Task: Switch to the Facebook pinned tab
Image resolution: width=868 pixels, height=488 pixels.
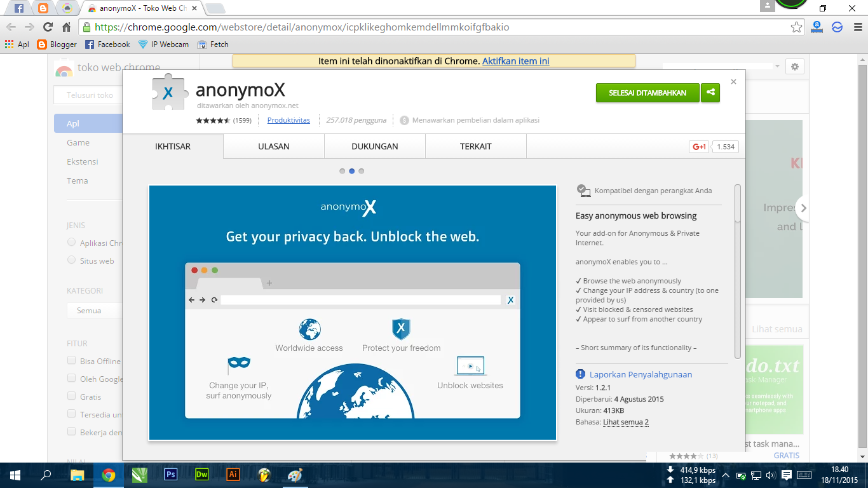Action: [19, 8]
